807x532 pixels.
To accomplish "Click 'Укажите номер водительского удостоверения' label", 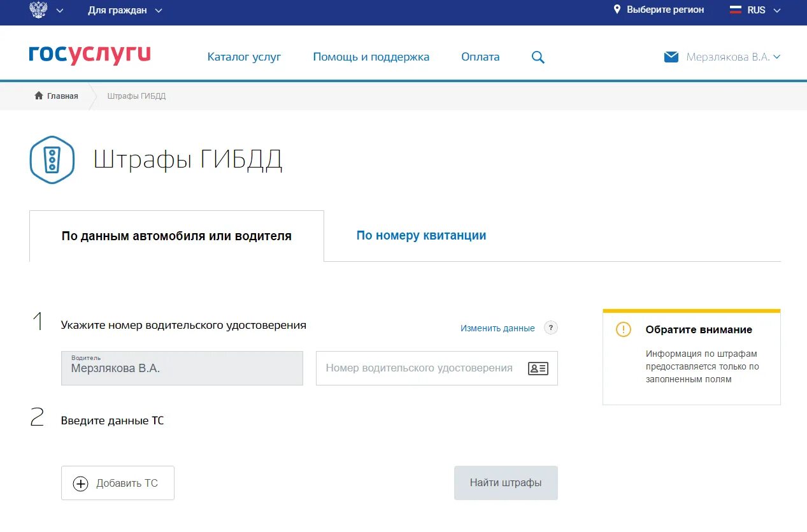I will click(183, 325).
